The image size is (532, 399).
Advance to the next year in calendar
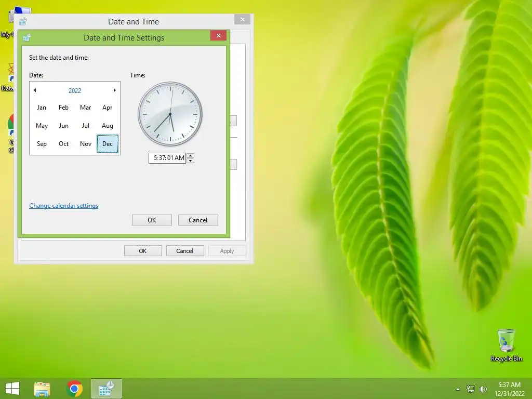(x=115, y=90)
